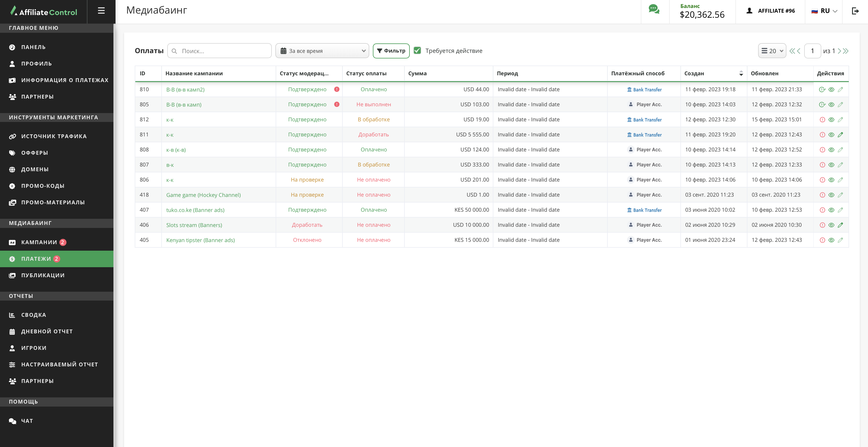Click the refresh status icon for payment 810
Image resolution: width=868 pixels, height=447 pixels.
click(822, 89)
